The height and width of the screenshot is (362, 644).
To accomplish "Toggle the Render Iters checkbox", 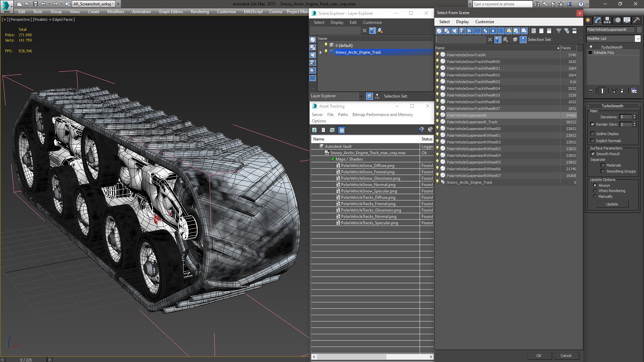I will click(x=592, y=124).
